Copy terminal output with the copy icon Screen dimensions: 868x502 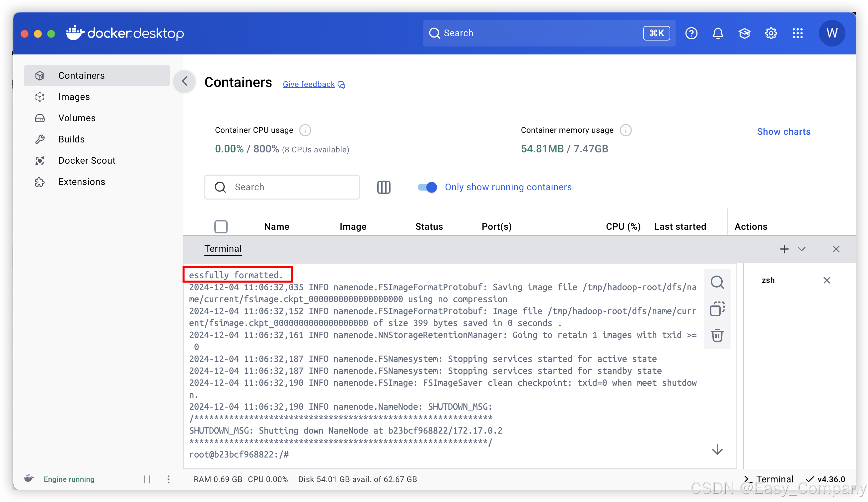point(717,309)
